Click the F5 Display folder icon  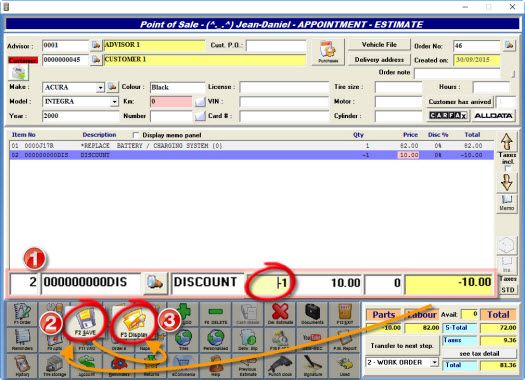coord(134,323)
